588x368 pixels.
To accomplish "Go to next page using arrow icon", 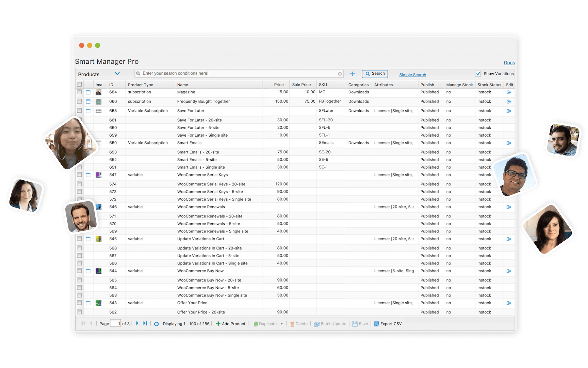I will (x=137, y=323).
